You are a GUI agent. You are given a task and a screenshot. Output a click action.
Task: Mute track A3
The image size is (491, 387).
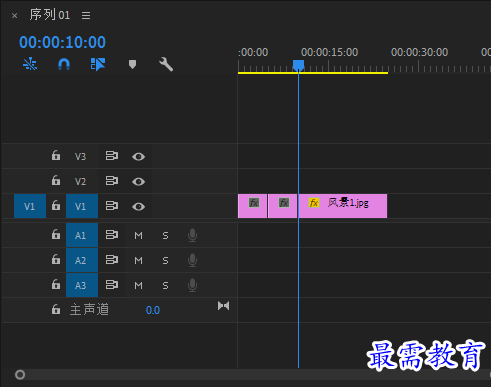[138, 286]
